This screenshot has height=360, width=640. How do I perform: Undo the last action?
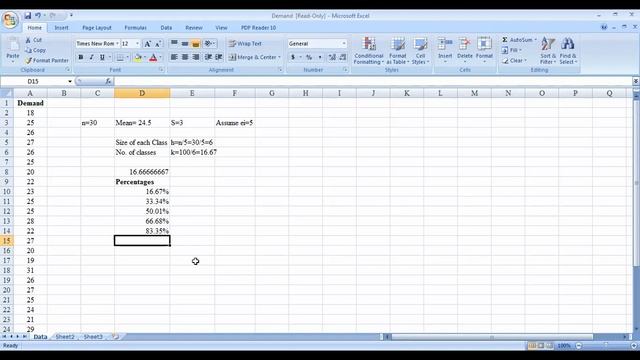(38, 16)
